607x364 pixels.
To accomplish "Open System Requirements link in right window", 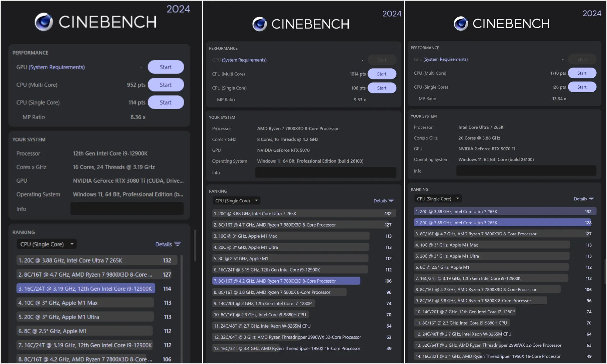I will [446, 59].
